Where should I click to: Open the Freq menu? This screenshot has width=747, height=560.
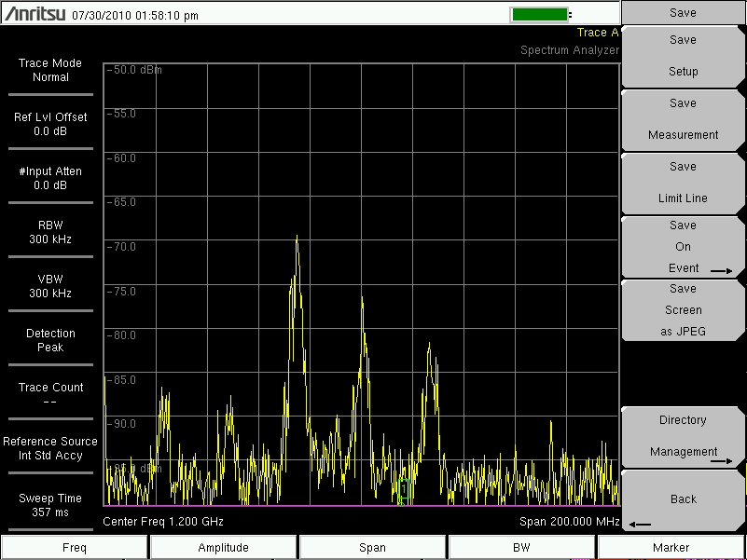[x=75, y=548]
